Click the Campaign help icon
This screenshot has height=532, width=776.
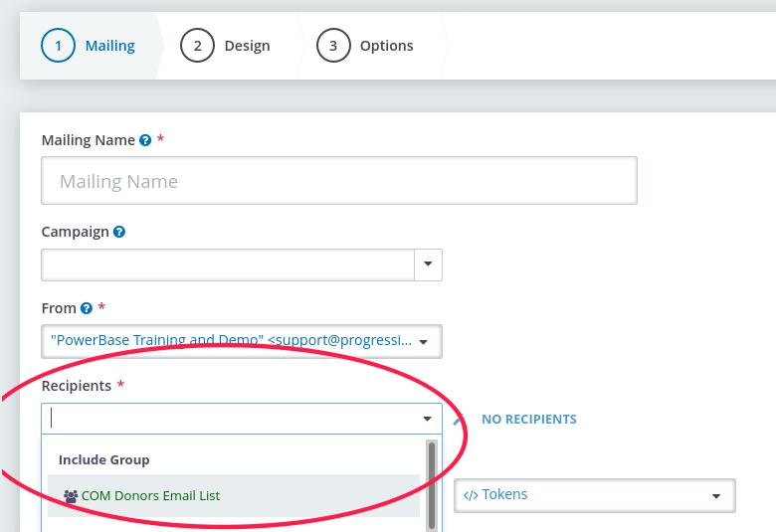(x=119, y=232)
